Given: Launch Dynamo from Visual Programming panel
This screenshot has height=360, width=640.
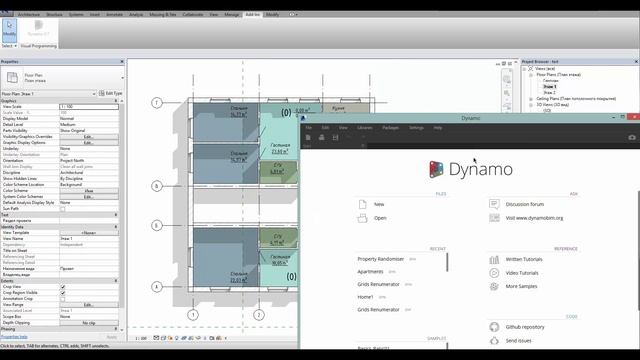Looking at the screenshot, I should pos(39,29).
